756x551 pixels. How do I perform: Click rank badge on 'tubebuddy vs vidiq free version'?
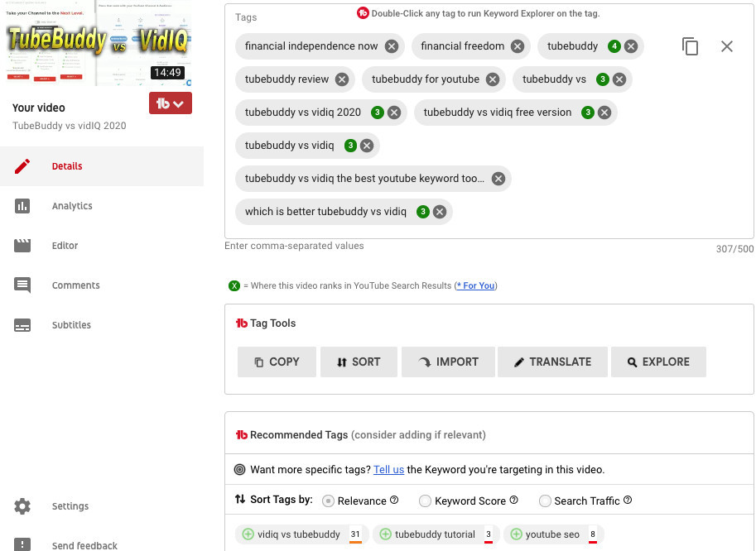pyautogui.click(x=587, y=113)
